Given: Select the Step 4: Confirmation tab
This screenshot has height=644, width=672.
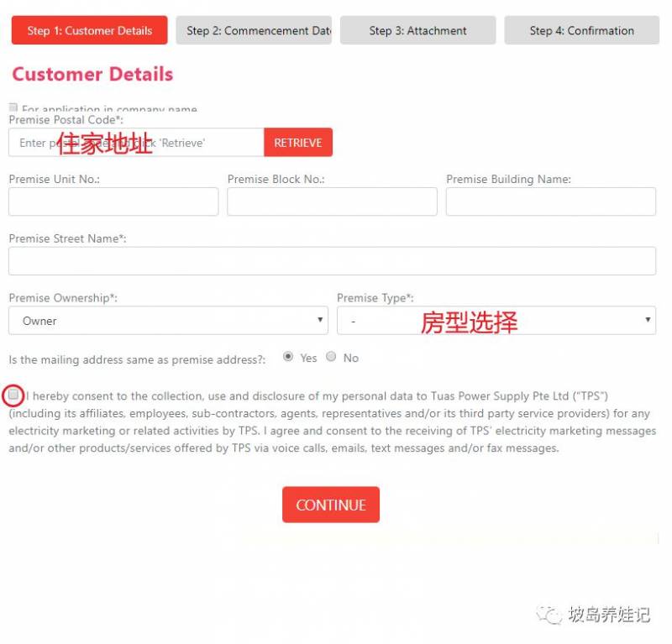Looking at the screenshot, I should pyautogui.click(x=581, y=30).
